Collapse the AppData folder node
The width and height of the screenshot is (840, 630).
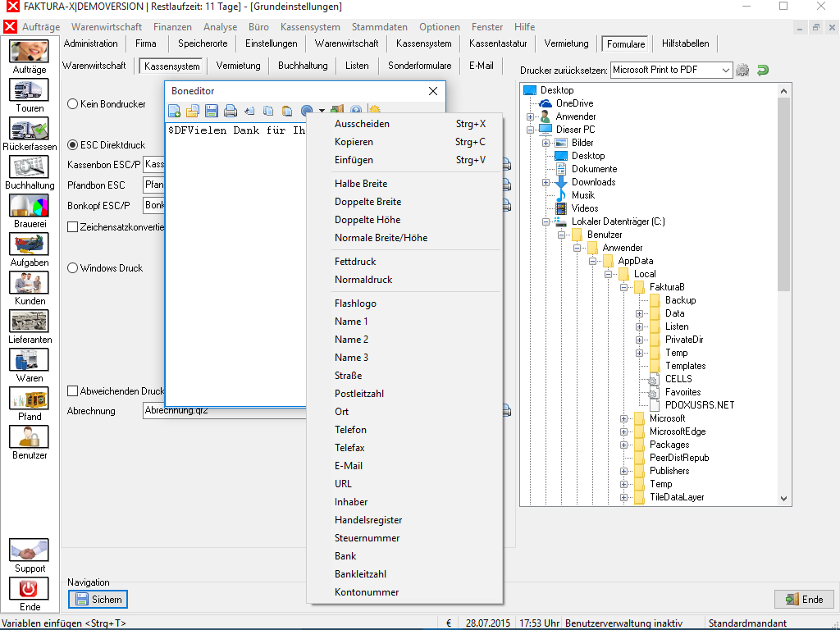pos(592,261)
